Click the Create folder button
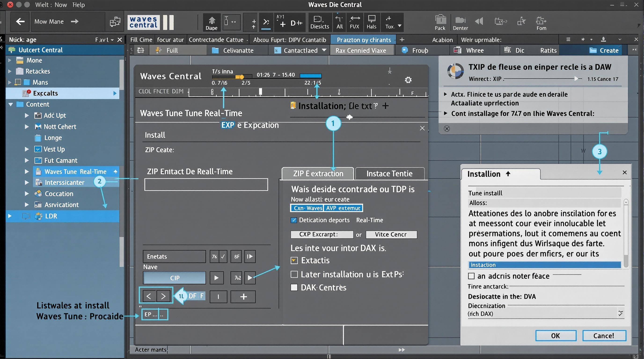 pos(604,50)
